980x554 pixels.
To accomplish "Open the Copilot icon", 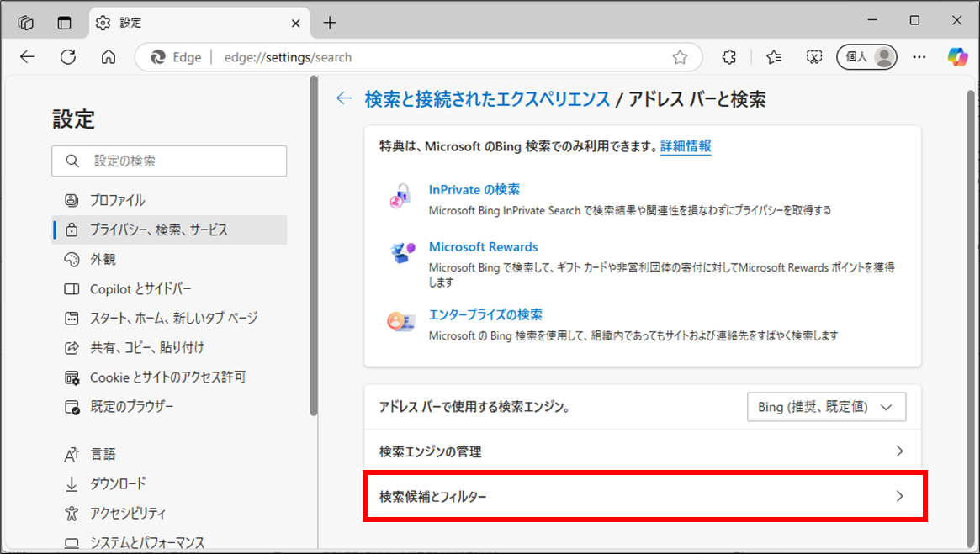I will (957, 57).
